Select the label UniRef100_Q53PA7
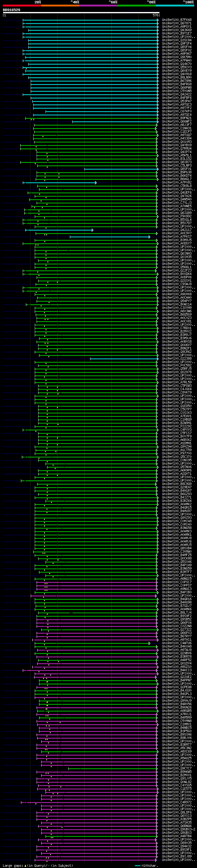197x868 pixels. coord(177,101)
